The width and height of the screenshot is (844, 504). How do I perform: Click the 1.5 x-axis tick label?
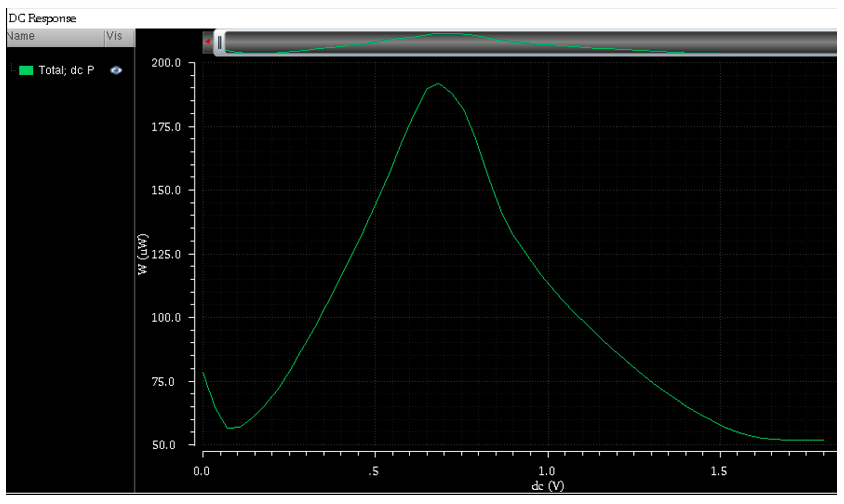pos(719,471)
